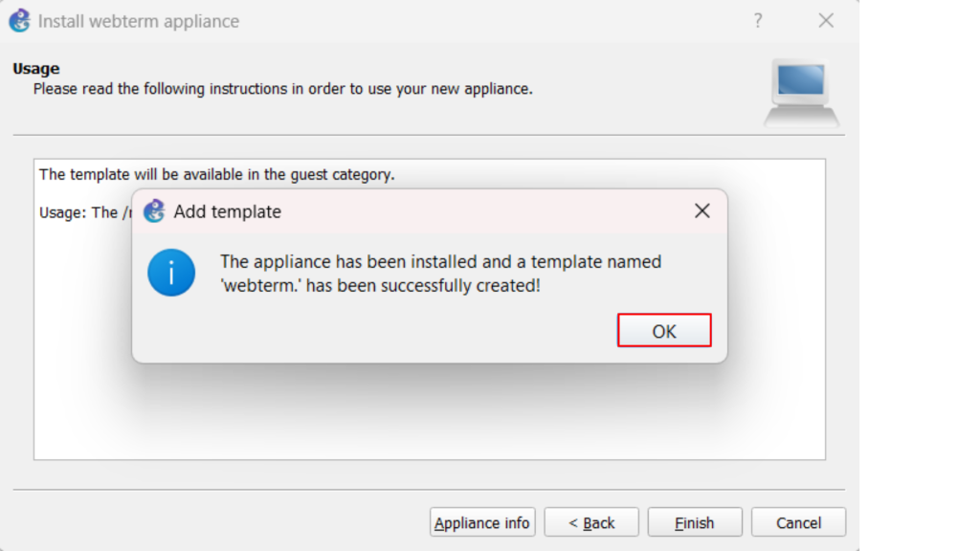Go back with the < Back button
This screenshot has width=980, height=551.
coord(591,522)
